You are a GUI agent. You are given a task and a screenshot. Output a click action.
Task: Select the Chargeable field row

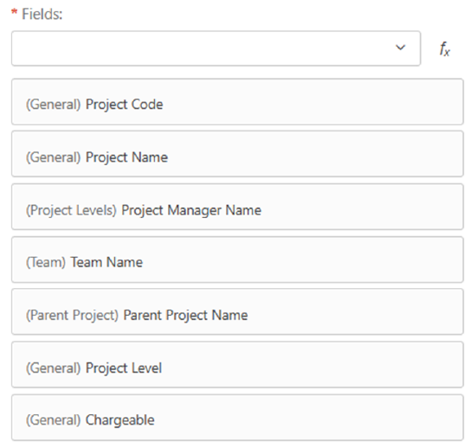click(237, 417)
